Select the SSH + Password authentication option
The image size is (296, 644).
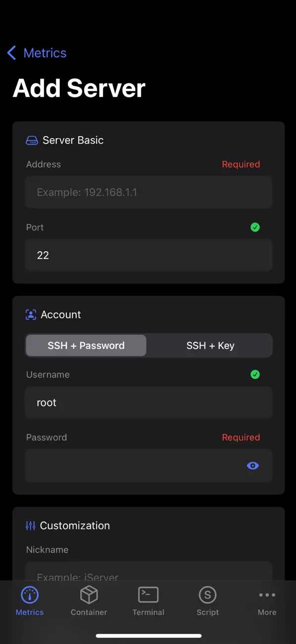click(85, 345)
